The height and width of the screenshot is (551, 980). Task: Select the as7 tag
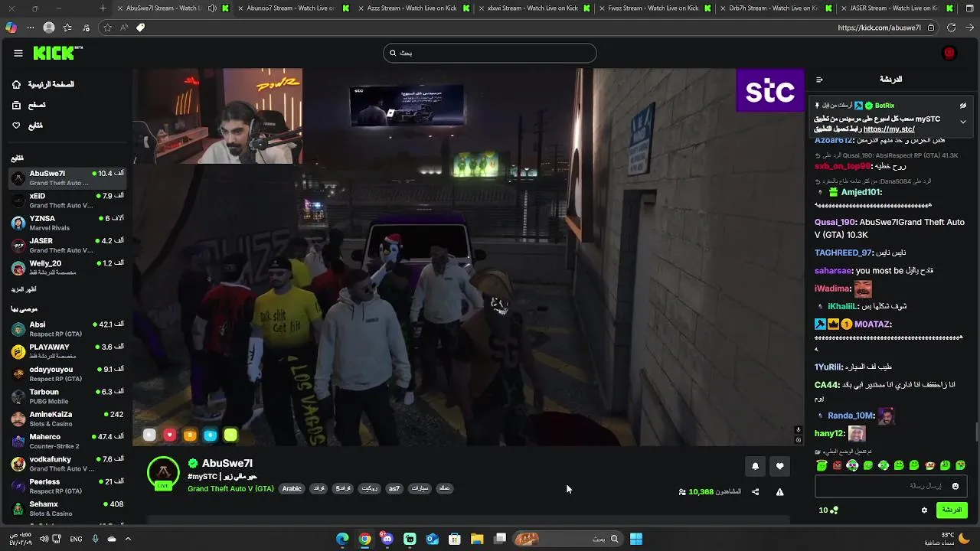coord(394,488)
